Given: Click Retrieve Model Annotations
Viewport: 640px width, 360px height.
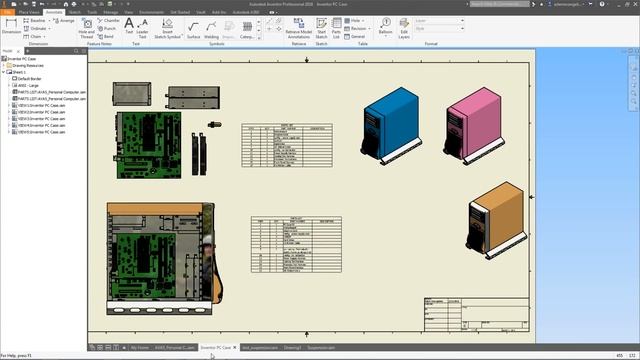Looking at the screenshot, I should (299, 29).
